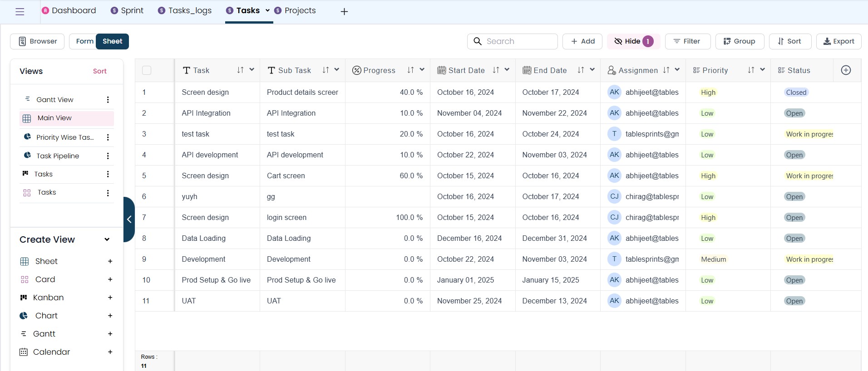
Task: Sort by Sub Task column arrows icon
Action: point(325,70)
